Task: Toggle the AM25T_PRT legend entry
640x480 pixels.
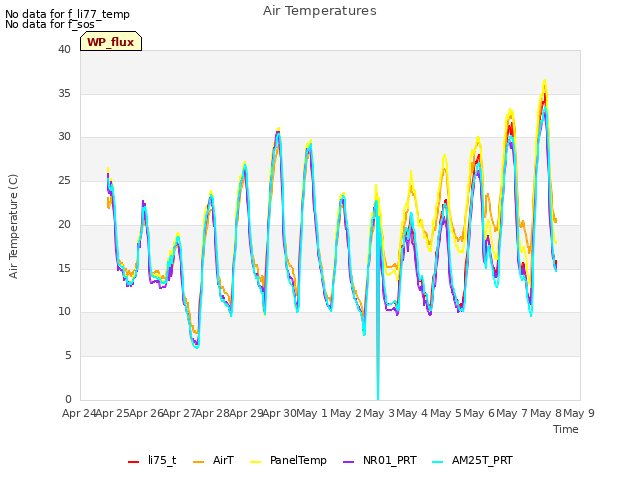Action: click(472, 460)
